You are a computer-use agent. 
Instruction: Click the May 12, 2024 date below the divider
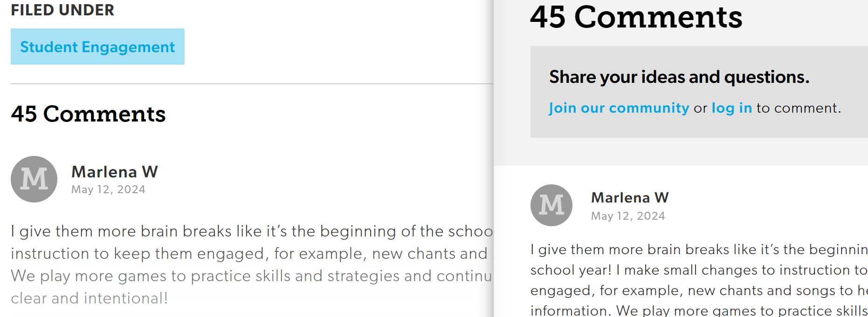click(108, 189)
